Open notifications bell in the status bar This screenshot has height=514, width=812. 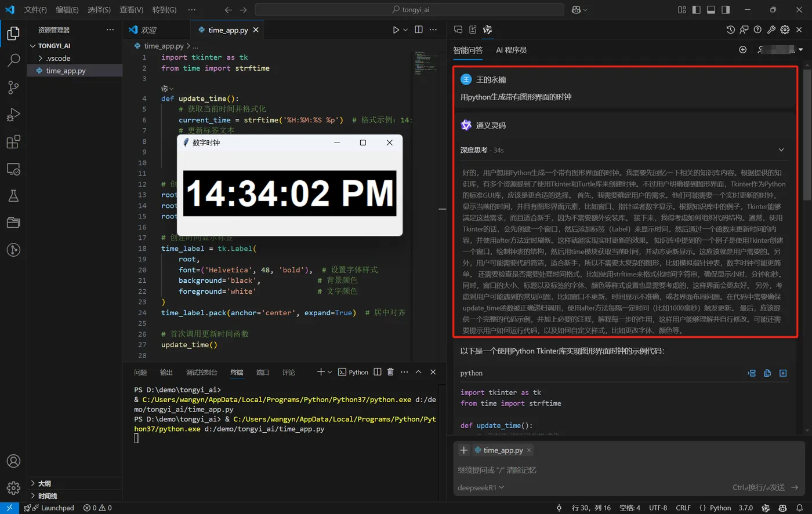[x=799, y=508]
